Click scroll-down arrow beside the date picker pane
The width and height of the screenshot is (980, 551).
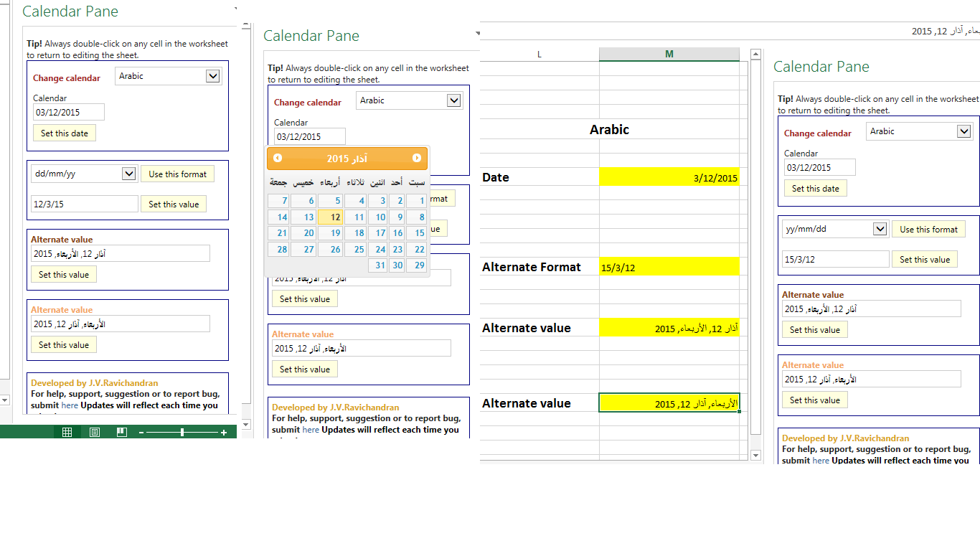(x=246, y=424)
